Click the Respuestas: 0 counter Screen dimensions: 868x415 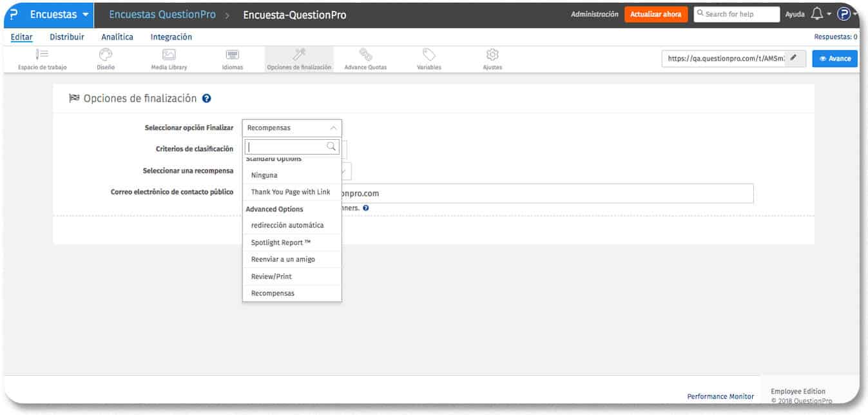[x=835, y=37]
